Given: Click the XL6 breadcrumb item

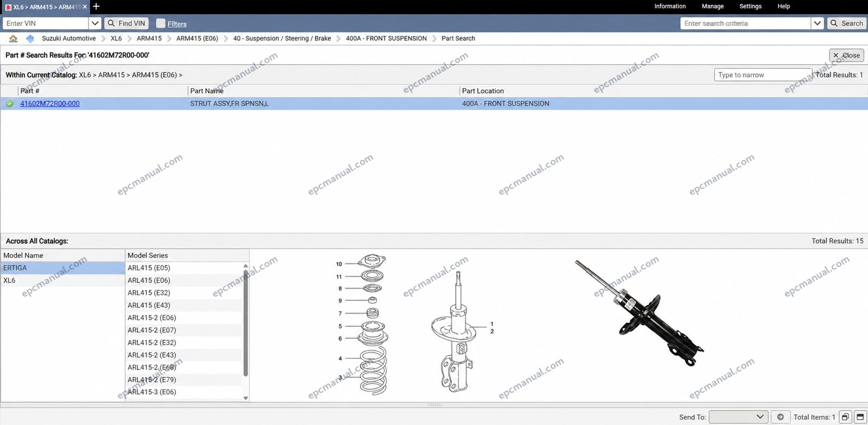Looking at the screenshot, I should point(116,39).
